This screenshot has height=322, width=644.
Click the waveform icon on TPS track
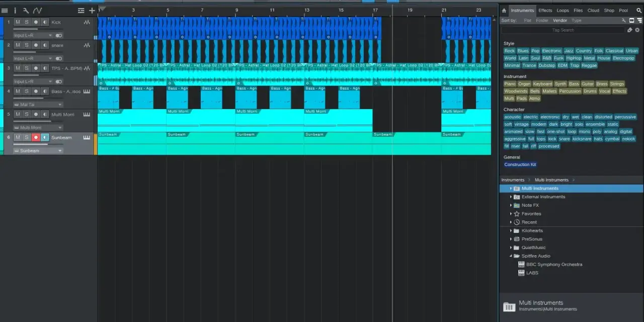tap(87, 68)
